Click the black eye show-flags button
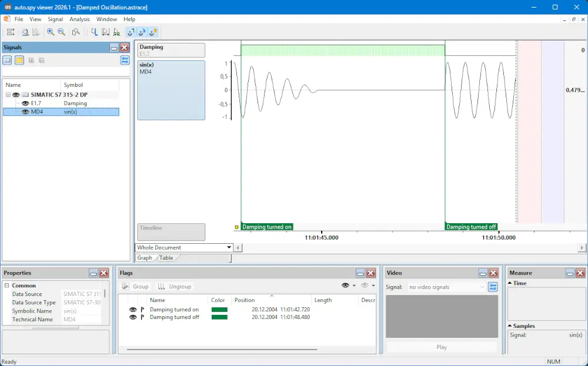The width and height of the screenshot is (588, 366). pyautogui.click(x=345, y=286)
